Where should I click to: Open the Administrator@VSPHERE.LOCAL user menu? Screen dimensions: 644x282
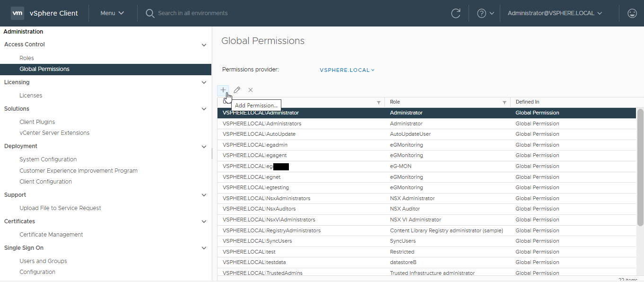555,13
